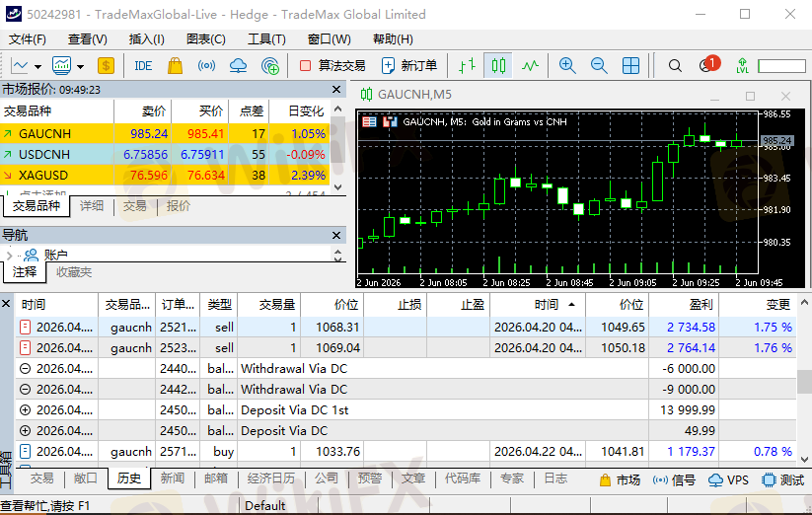Select the Withdrawal -6 000.00 row
812x515 pixels.
pyautogui.click(x=406, y=369)
